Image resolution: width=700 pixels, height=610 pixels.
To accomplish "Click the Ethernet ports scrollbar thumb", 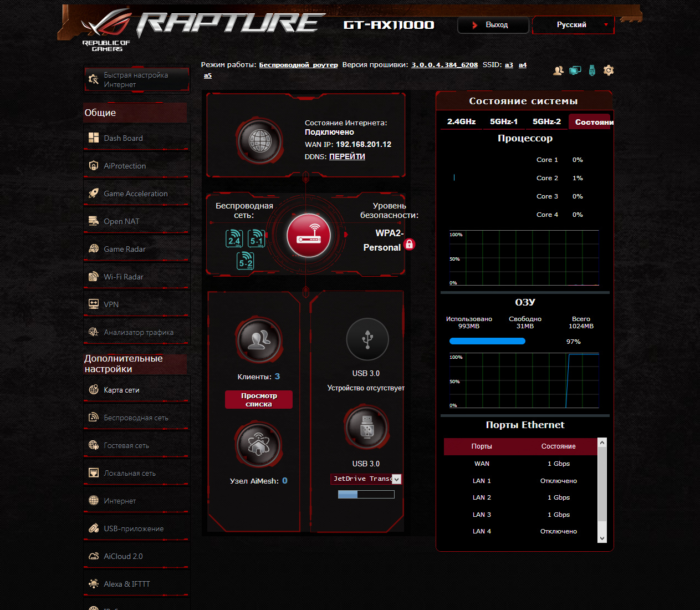I will pos(602,484).
